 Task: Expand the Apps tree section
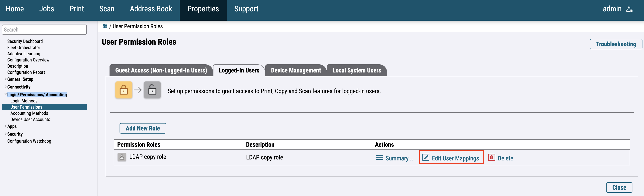pos(6,126)
